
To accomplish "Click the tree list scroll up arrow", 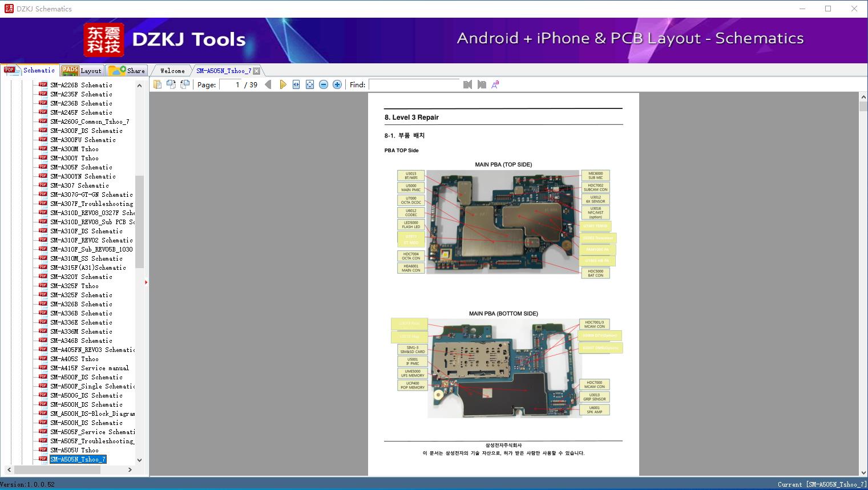I will tap(139, 86).
